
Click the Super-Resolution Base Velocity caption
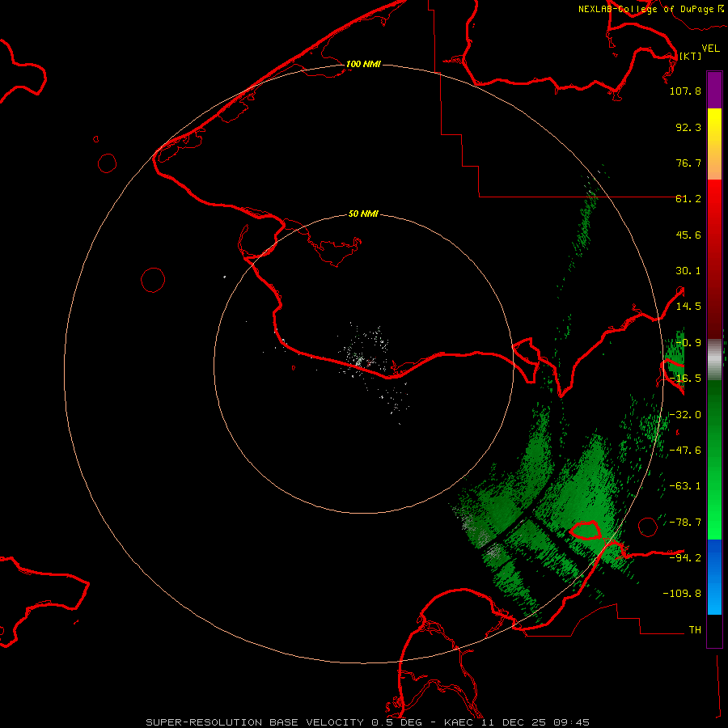click(368, 722)
